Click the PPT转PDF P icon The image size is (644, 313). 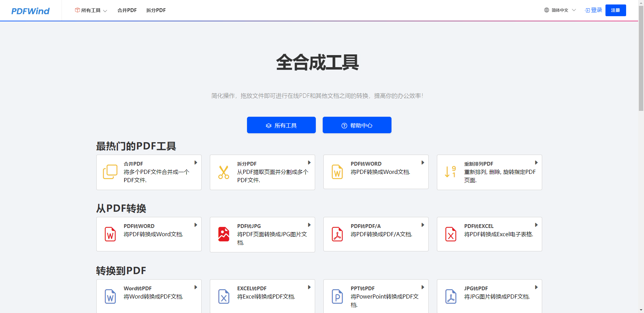337,296
